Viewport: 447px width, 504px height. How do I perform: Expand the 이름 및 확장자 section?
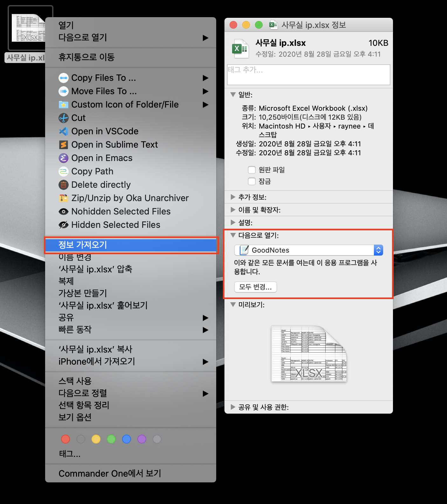(x=233, y=210)
